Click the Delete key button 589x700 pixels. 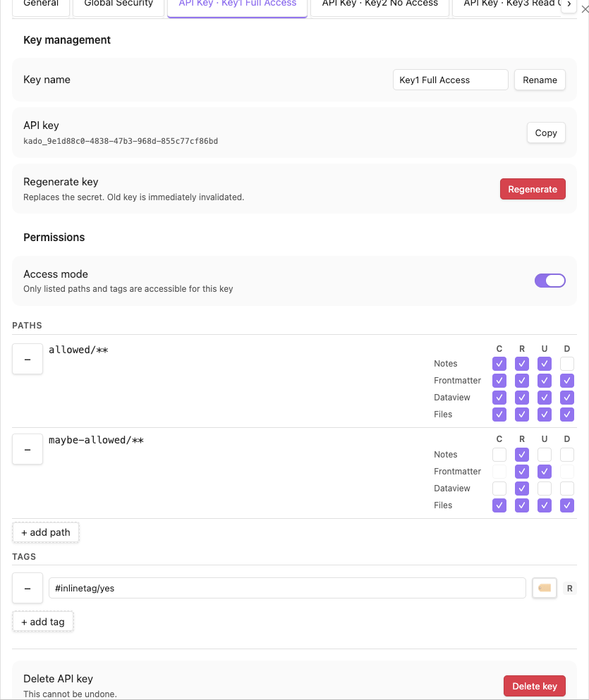(x=535, y=686)
